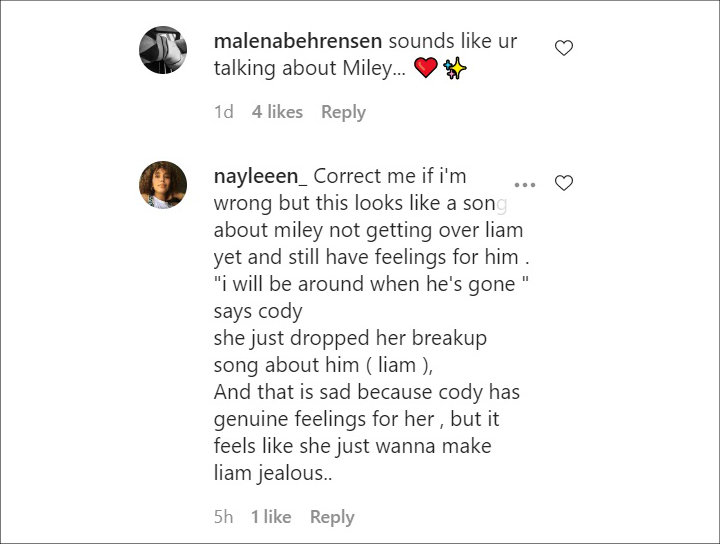This screenshot has width=720, height=544.
Task: View who gave the 4 likes
Action: [x=277, y=112]
